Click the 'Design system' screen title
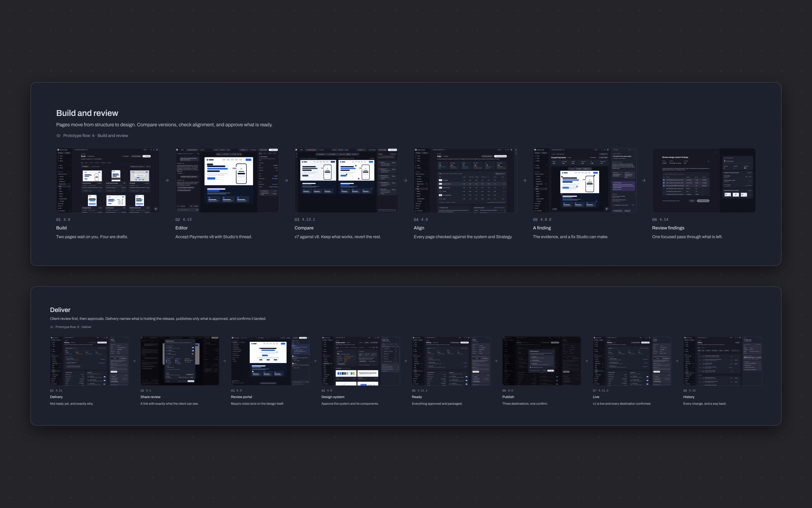 point(333,397)
